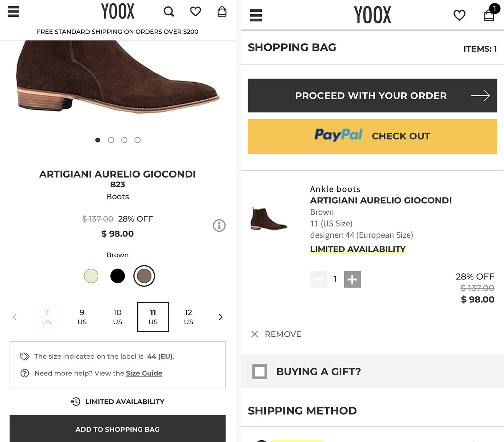Open shopping bag icon with badge
504x442 pixels.
coord(489,15)
